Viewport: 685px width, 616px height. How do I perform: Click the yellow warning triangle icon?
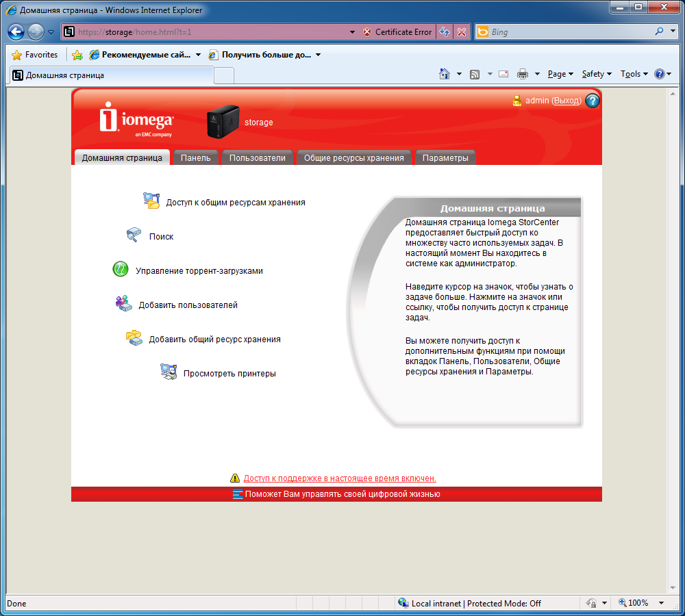[x=235, y=478]
